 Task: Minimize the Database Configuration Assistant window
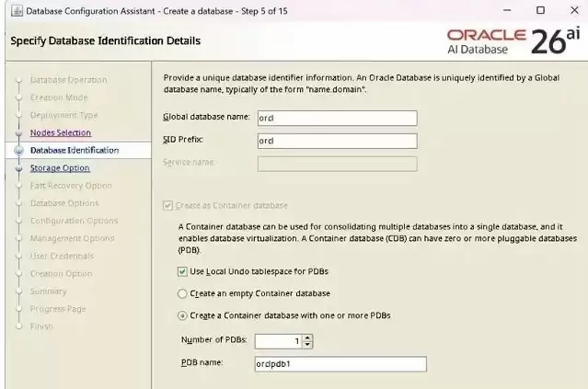[x=507, y=10]
